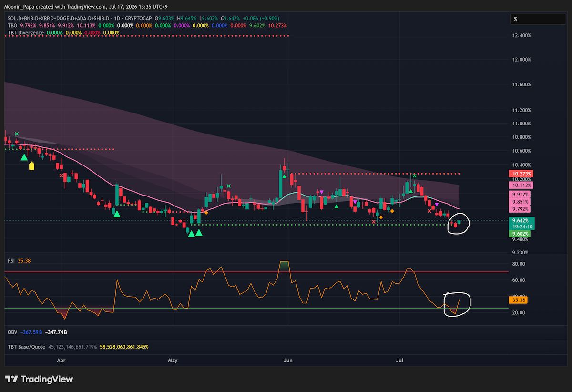Click the green X marker at chart's far left
Screen dimensions: 572x392
pos(17,134)
